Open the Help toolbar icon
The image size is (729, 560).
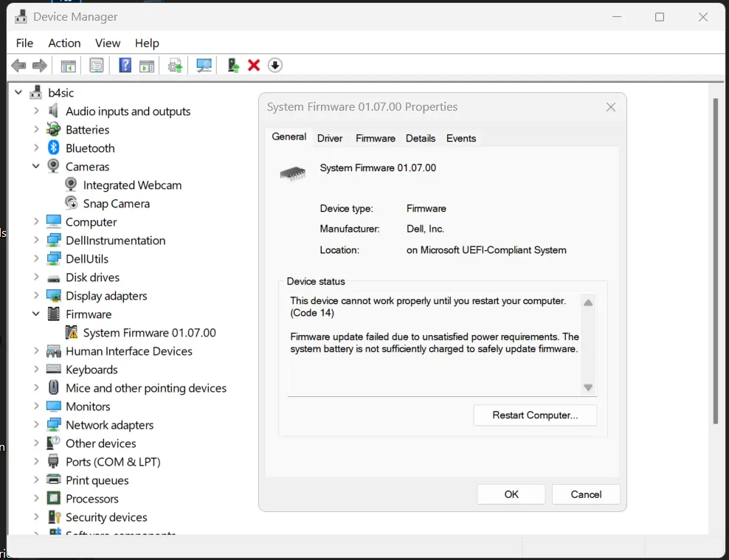pos(125,66)
